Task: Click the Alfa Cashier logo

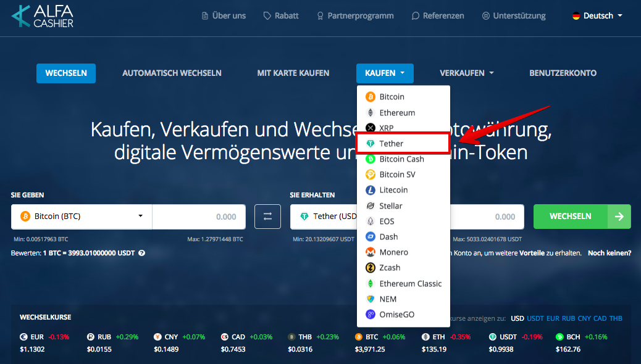Action: click(43, 16)
